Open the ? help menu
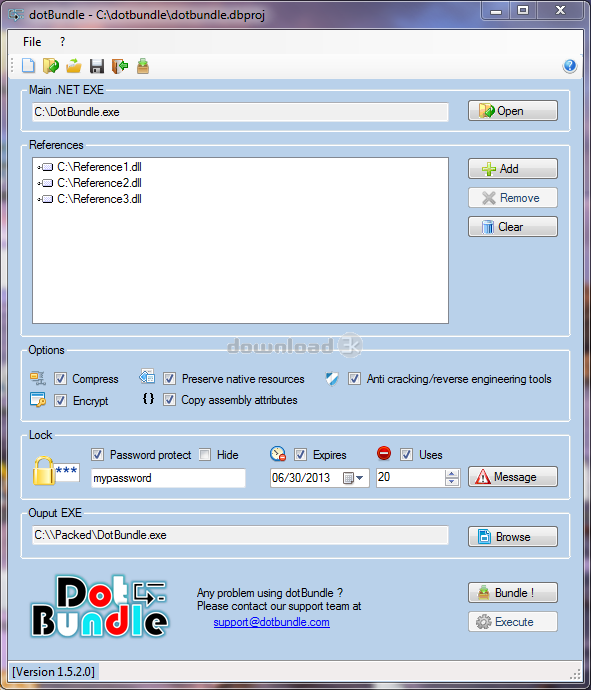591x690 pixels. [x=62, y=42]
